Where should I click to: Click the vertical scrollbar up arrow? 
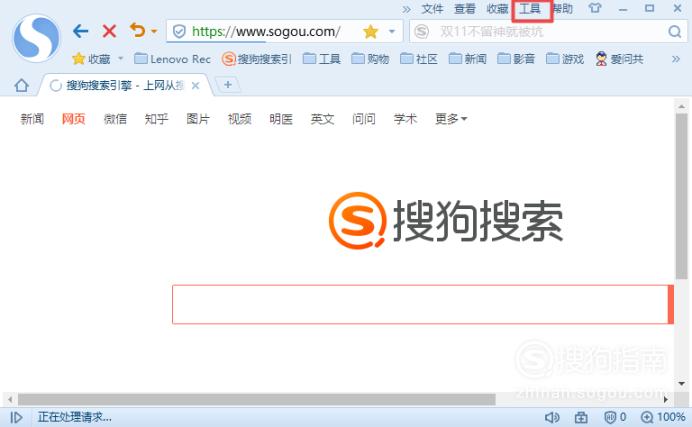pyautogui.click(x=681, y=106)
